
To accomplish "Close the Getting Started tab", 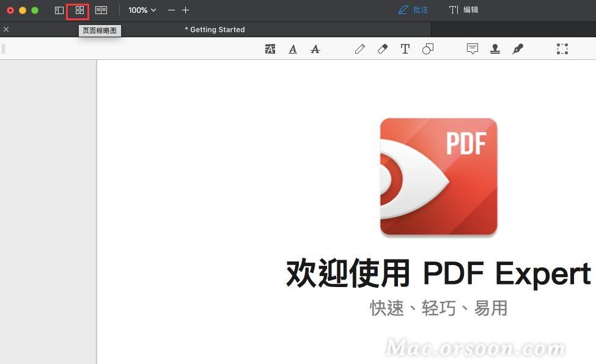I will point(6,29).
